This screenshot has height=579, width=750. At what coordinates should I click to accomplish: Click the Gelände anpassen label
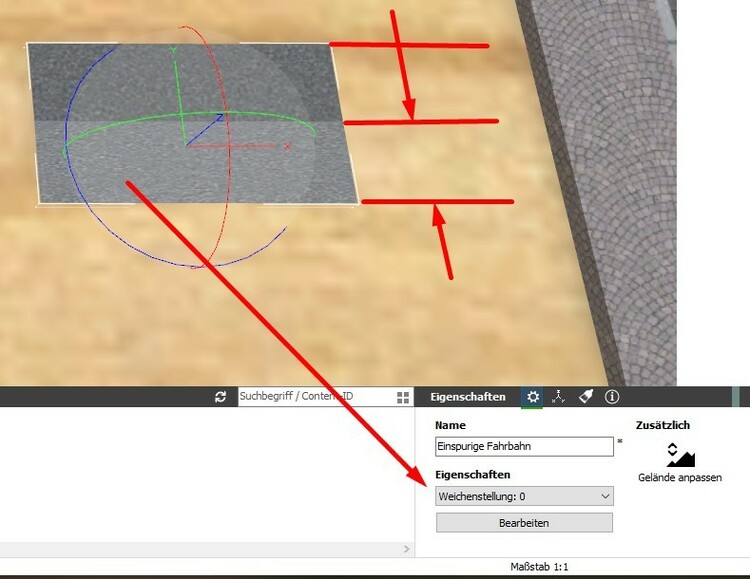point(680,478)
